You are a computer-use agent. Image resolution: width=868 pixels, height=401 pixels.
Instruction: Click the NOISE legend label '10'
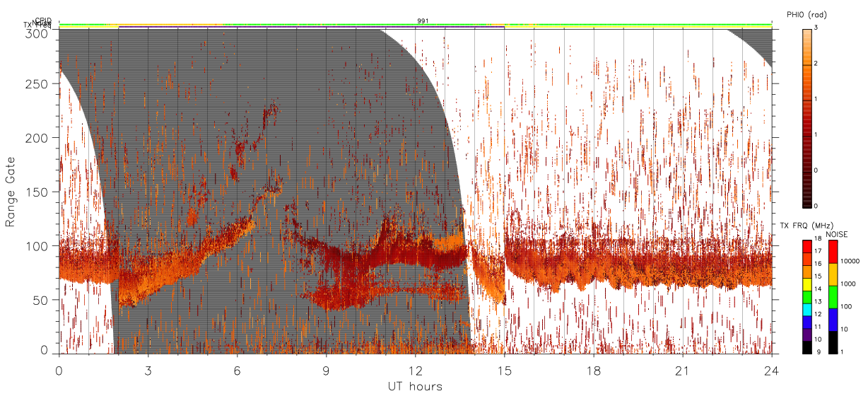(x=844, y=329)
